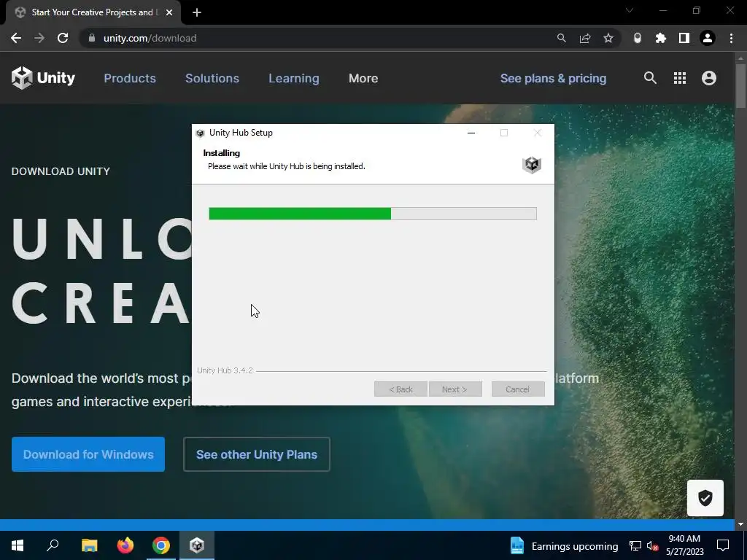Click the green installation progress bar

point(373,214)
